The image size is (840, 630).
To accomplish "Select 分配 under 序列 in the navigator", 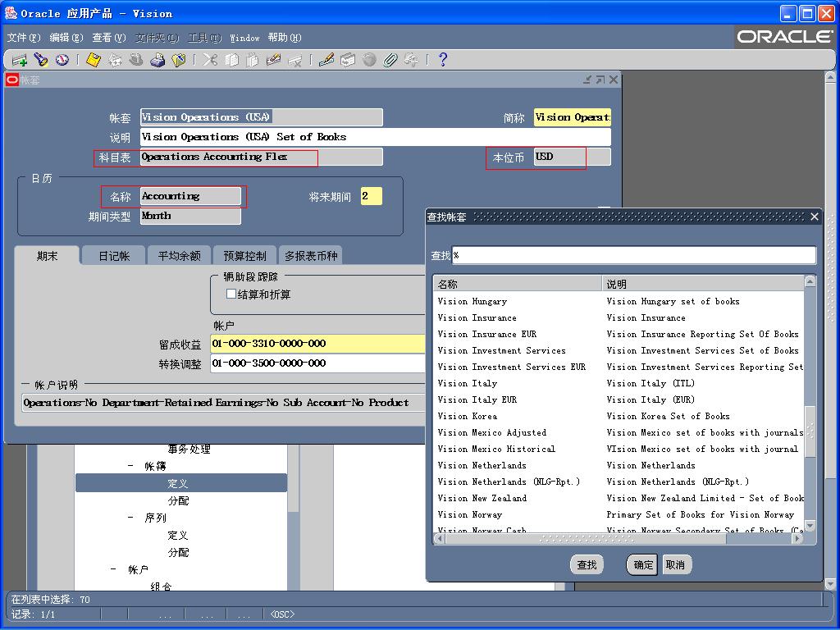I will click(x=178, y=552).
